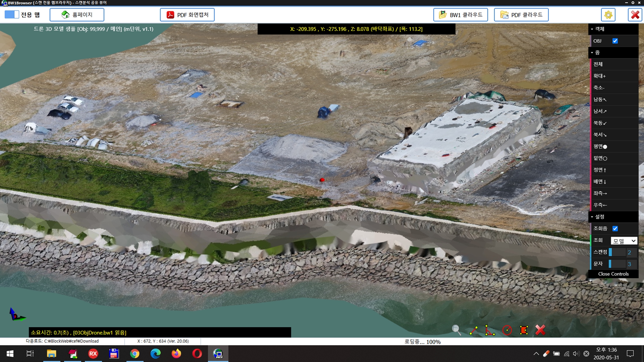Select the polygon area measurement tool
Screen dimensions: 644x362
click(524, 330)
